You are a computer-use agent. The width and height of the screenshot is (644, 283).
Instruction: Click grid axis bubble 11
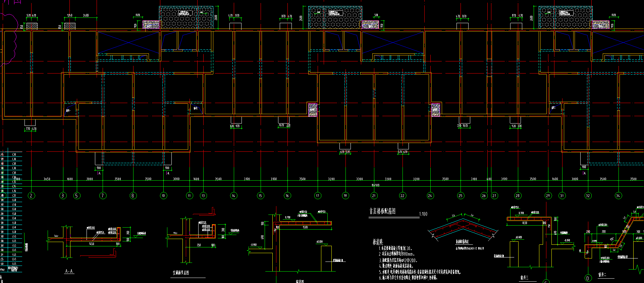(190, 195)
